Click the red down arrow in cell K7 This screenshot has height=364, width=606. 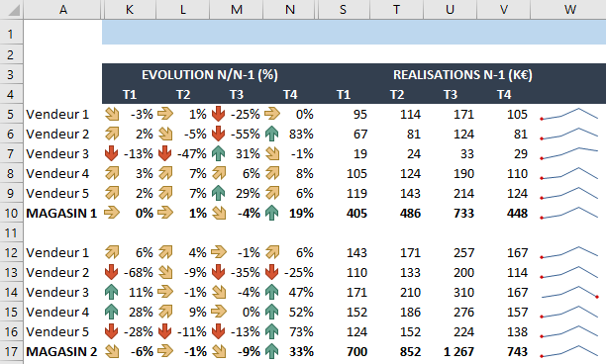[111, 153]
